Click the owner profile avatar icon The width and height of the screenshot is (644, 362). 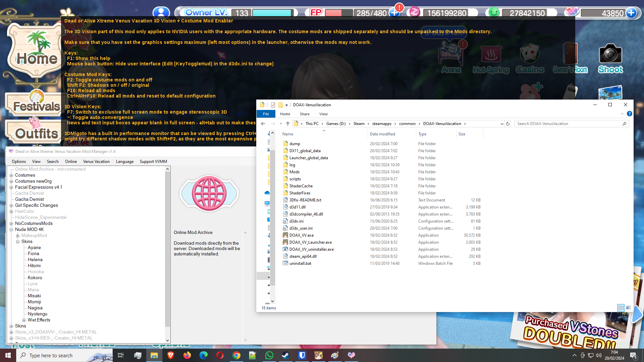(x=161, y=13)
